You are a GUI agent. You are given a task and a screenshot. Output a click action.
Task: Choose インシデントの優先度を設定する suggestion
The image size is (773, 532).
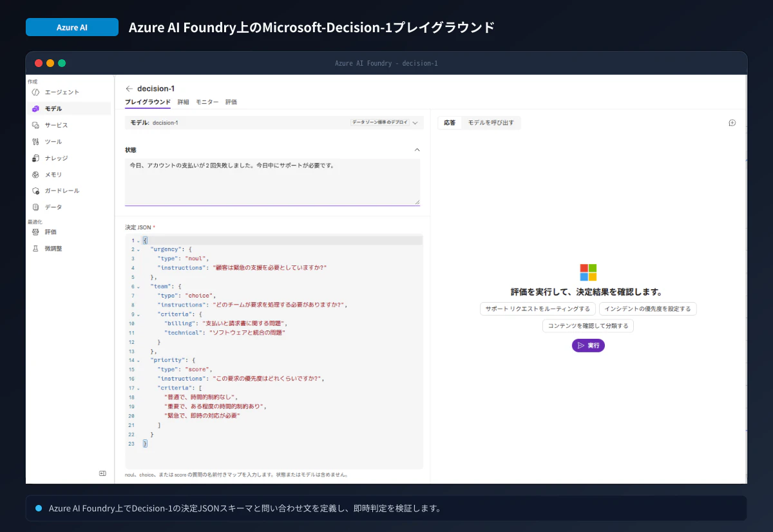(647, 309)
